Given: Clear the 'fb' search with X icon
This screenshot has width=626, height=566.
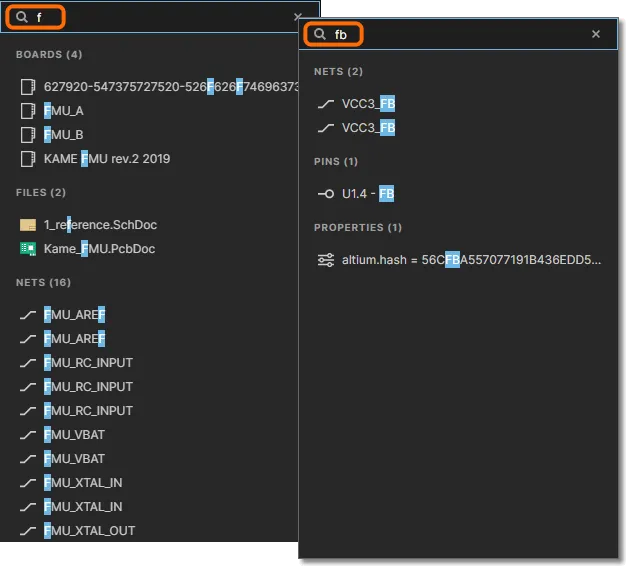Looking at the screenshot, I should [596, 34].
